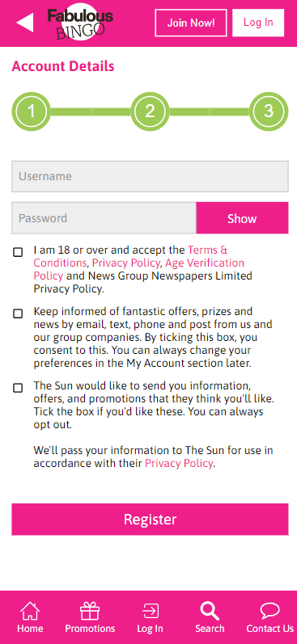Jump to step 1 circle
The width and height of the screenshot is (297, 644).
pyautogui.click(x=32, y=112)
